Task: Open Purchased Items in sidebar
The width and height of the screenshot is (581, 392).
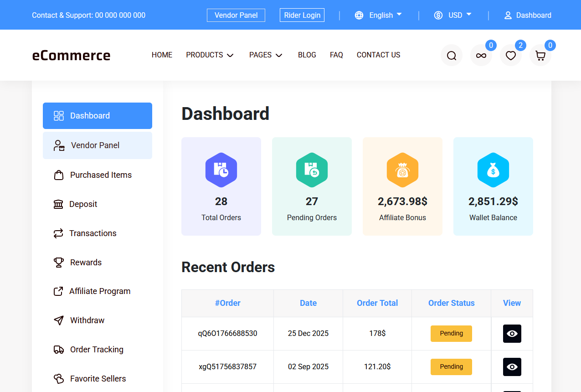Action: point(100,175)
